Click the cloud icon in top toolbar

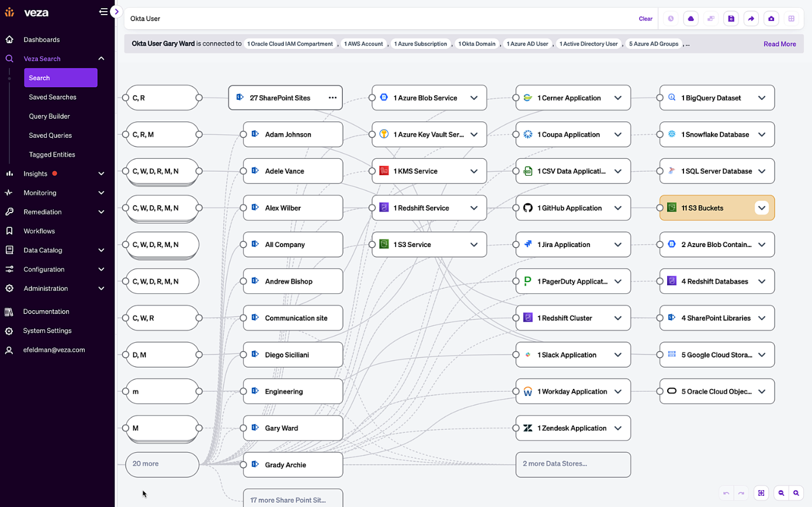coord(691,19)
